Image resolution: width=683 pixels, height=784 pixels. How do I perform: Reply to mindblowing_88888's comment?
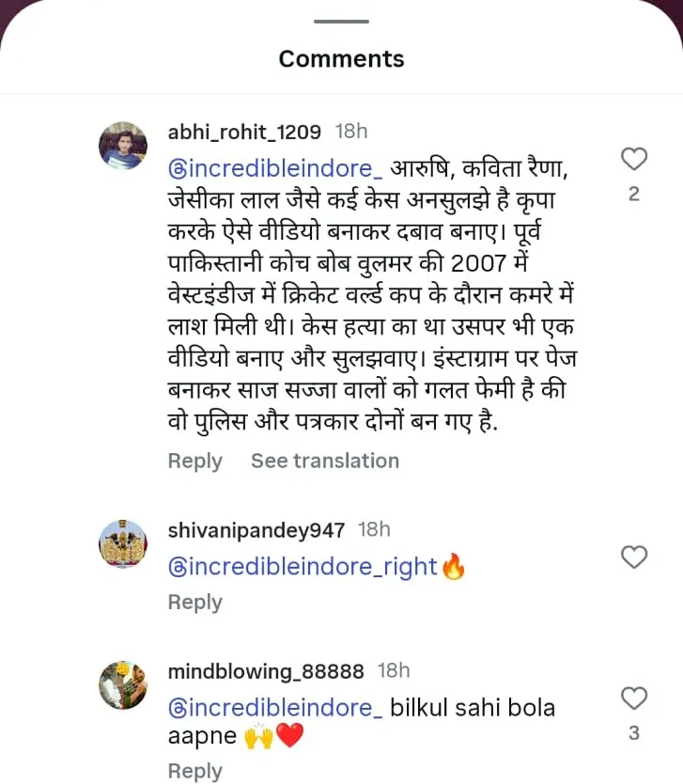click(x=194, y=772)
